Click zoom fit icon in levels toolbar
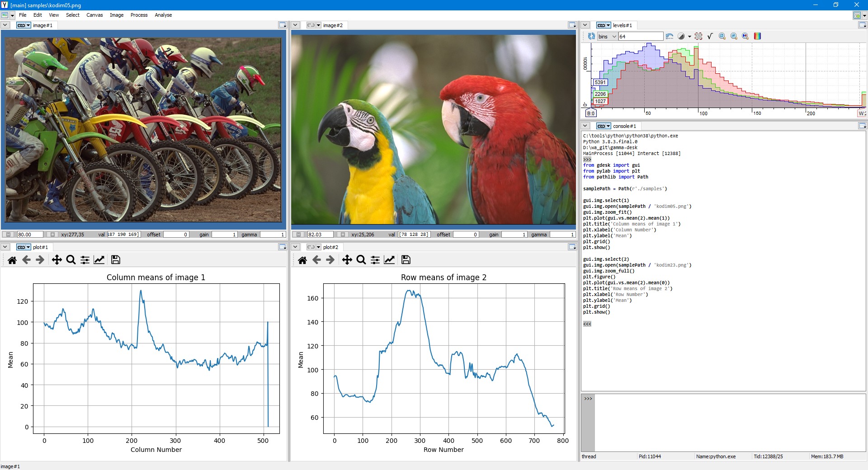This screenshot has width=868, height=470. (x=722, y=36)
